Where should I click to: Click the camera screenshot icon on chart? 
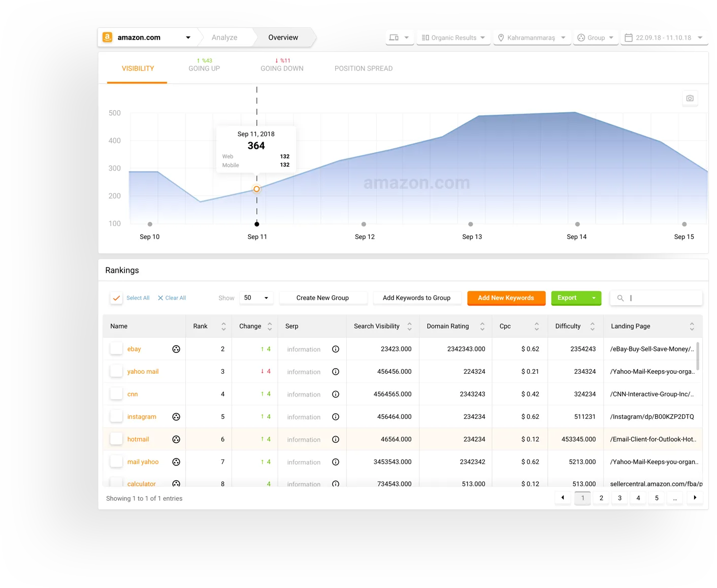(690, 98)
